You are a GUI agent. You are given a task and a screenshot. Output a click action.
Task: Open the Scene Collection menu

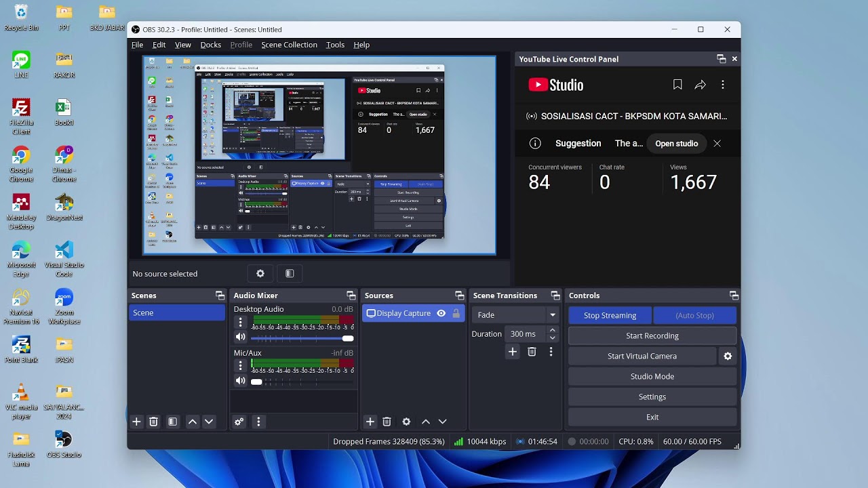pyautogui.click(x=289, y=45)
